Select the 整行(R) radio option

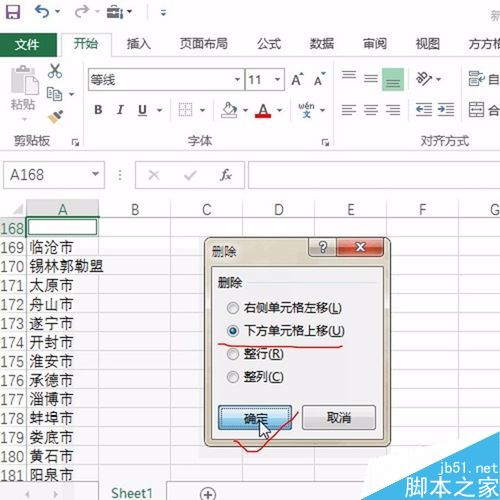click(233, 354)
